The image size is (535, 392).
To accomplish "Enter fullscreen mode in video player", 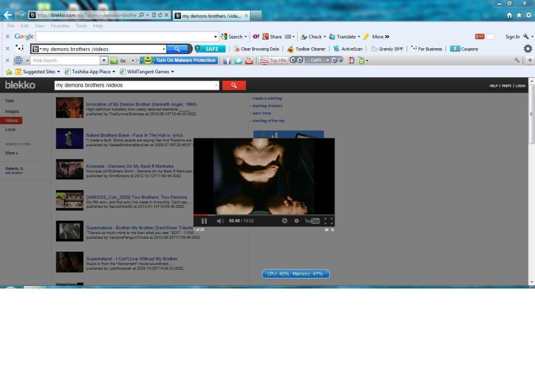I will (x=328, y=221).
